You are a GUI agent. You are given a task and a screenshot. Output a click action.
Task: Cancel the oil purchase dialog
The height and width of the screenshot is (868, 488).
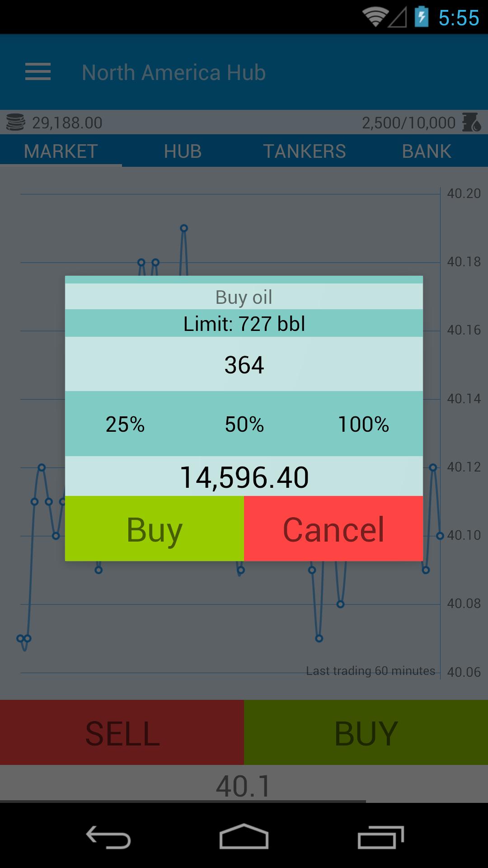pos(333,529)
